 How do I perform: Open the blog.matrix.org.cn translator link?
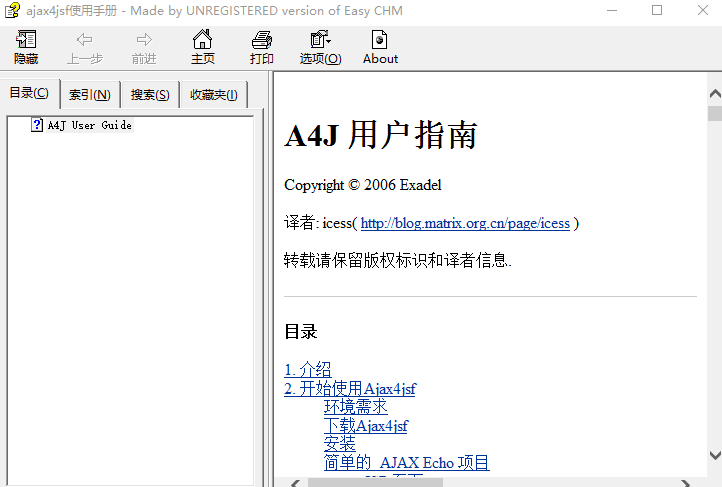pos(465,224)
